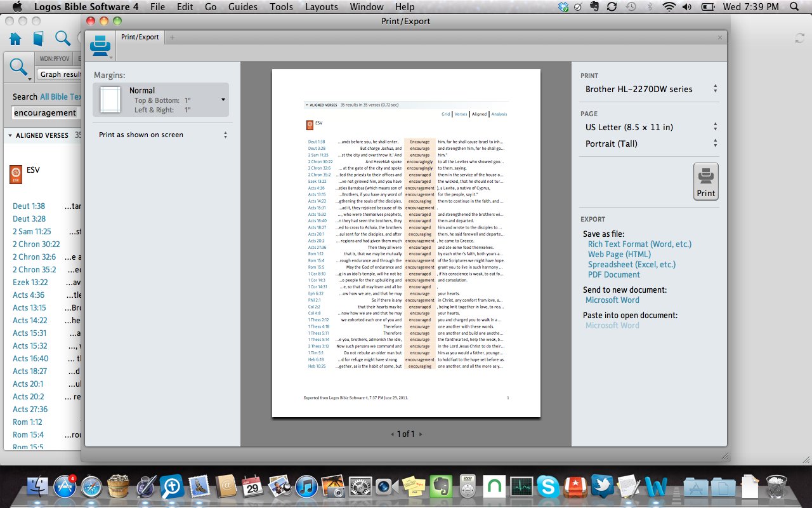Click the search icon's dropdown arrow
Viewport: 812px width, 508px height.
(30, 79)
